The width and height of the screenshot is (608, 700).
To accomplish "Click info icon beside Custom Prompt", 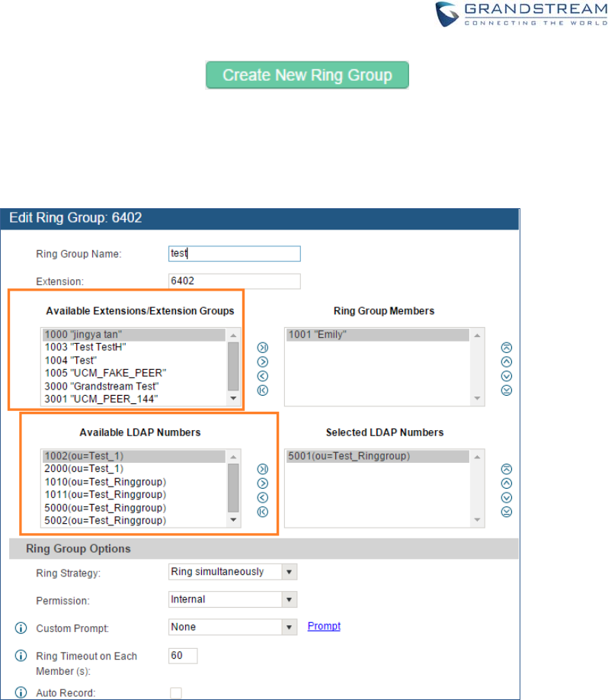I will pos(21,628).
